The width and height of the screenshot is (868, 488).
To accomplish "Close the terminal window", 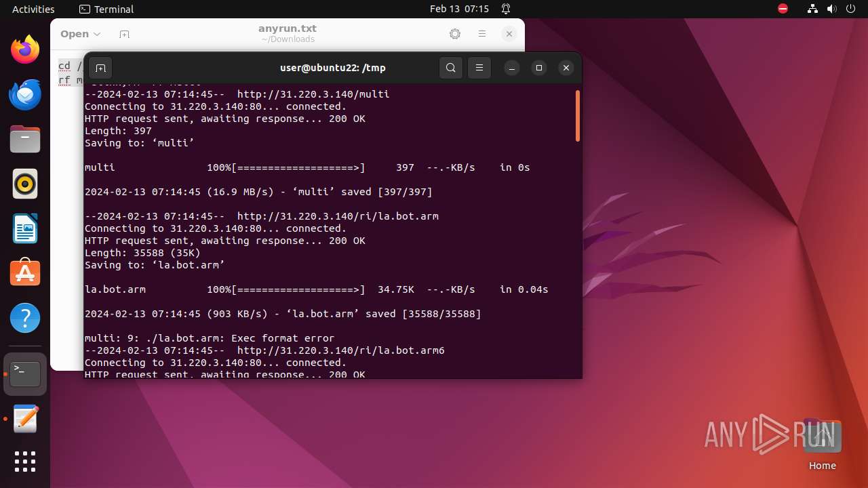I will click(x=566, y=68).
